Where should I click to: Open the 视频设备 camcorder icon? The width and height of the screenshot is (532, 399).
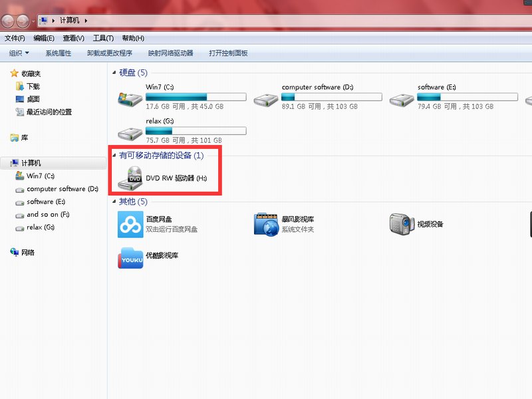(x=402, y=224)
